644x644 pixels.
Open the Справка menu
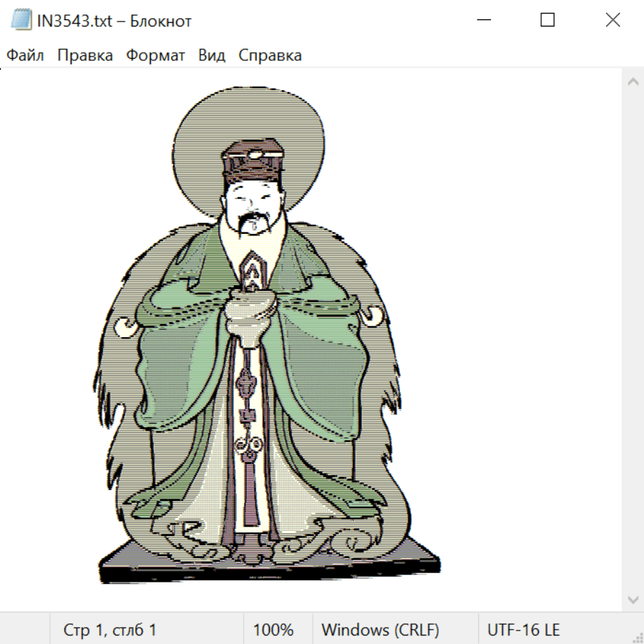(x=270, y=56)
